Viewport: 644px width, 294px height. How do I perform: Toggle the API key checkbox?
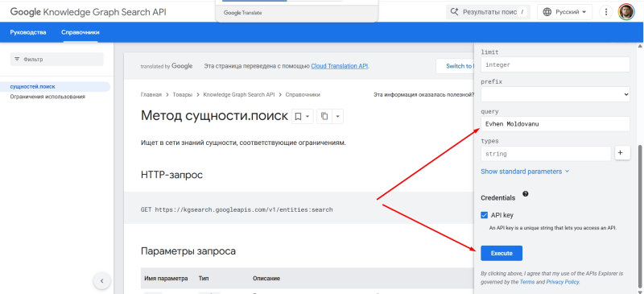click(485, 215)
